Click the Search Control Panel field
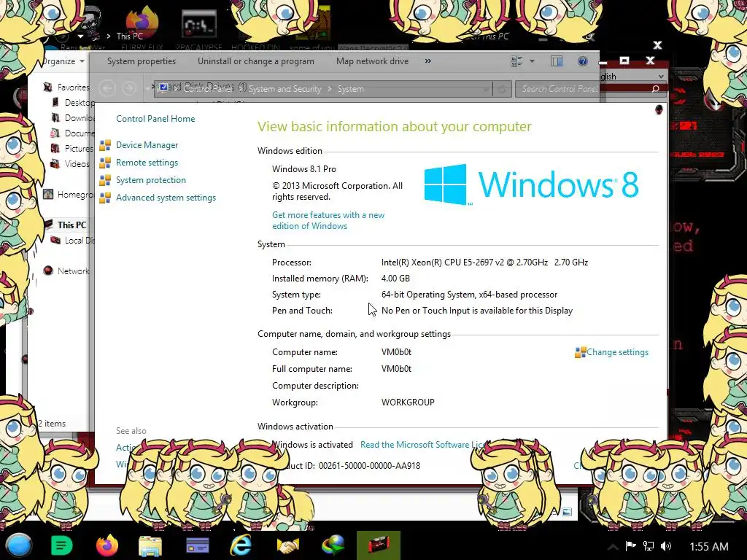 tap(591, 89)
